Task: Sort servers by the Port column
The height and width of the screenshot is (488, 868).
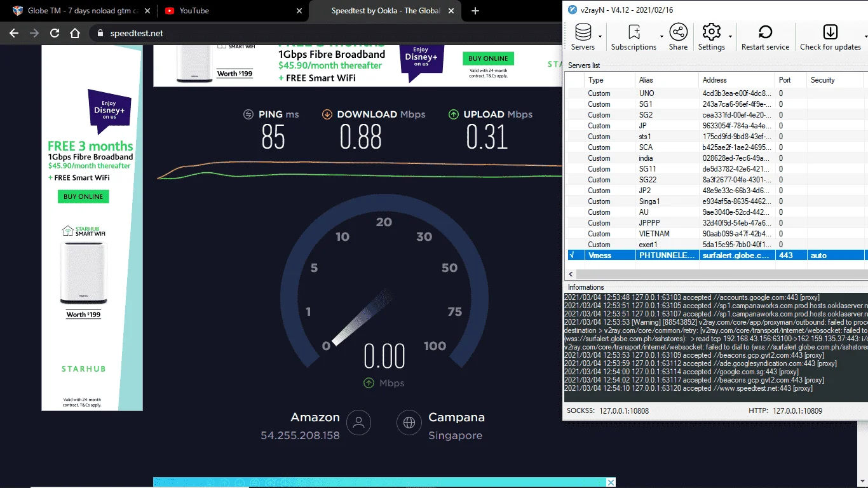Action: (790, 80)
